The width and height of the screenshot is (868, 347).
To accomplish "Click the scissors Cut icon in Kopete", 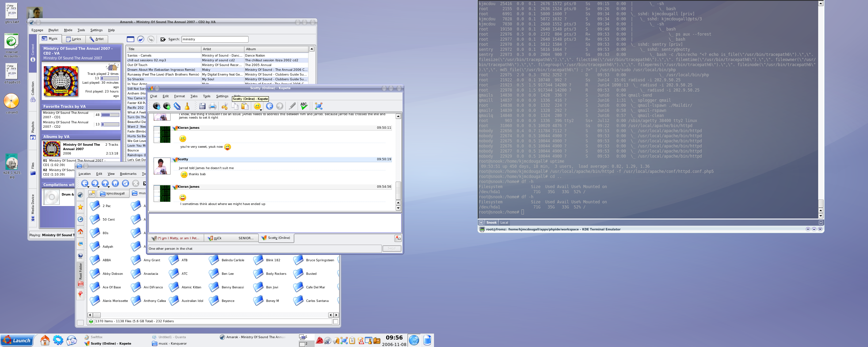I will coord(224,106).
